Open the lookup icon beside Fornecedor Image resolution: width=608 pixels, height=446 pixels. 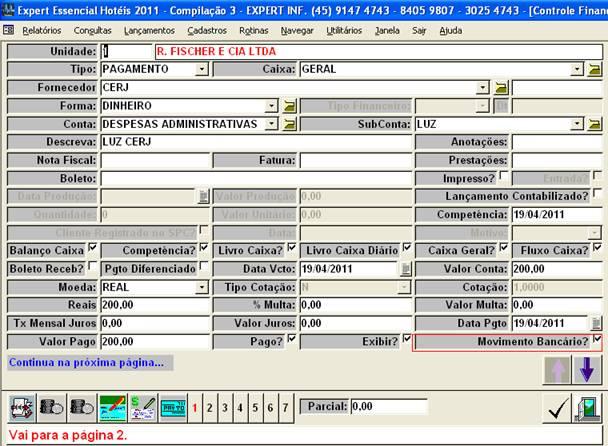tap(501, 88)
